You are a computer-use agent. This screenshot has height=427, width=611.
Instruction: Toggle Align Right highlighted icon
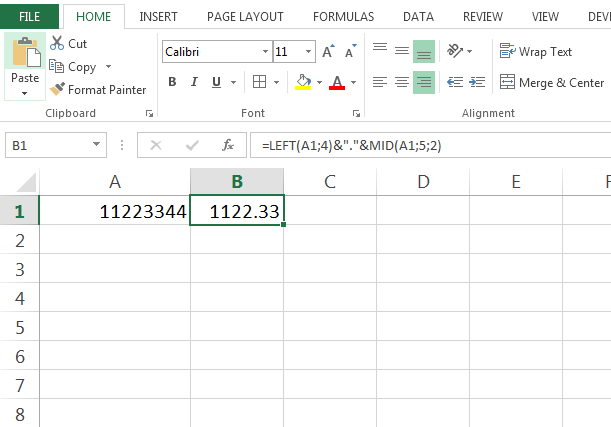[424, 82]
